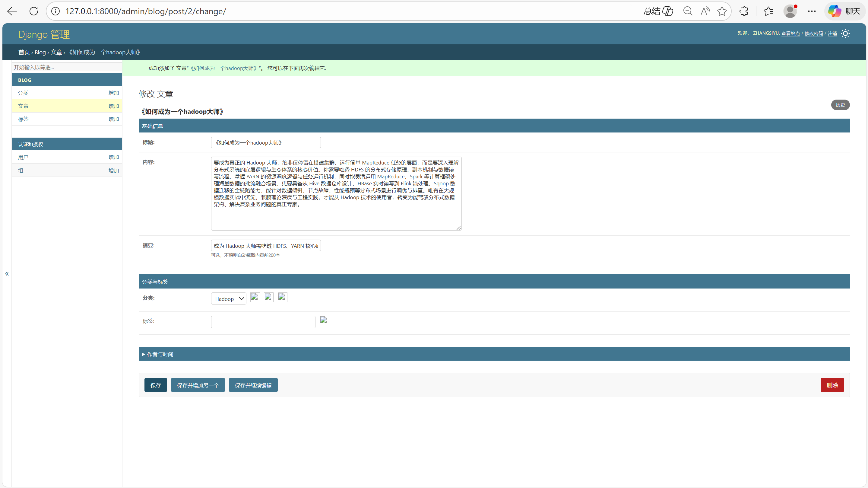This screenshot has height=488, width=868.
Task: Add page to favorites star icon
Action: tap(722, 11)
